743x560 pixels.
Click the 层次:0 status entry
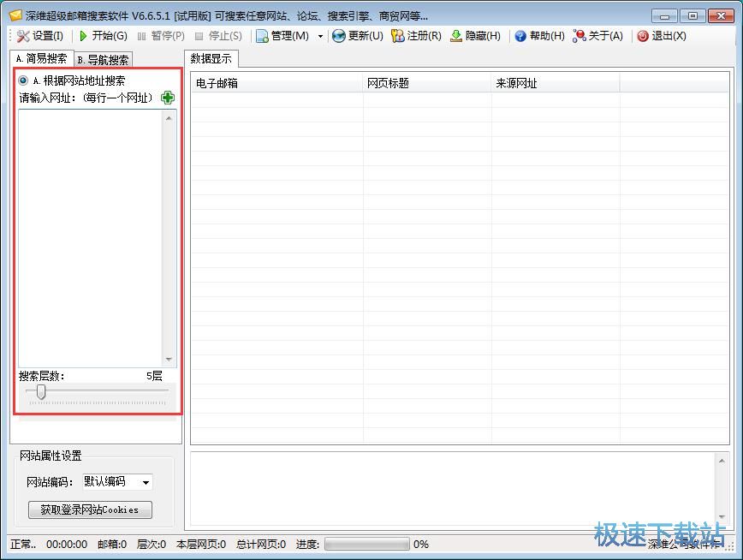pos(152,544)
